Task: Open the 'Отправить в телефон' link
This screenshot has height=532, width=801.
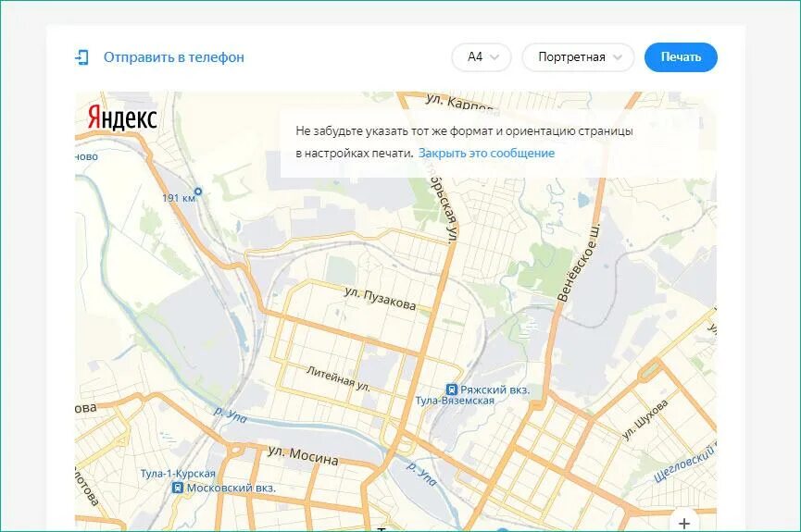Action: pos(174,57)
